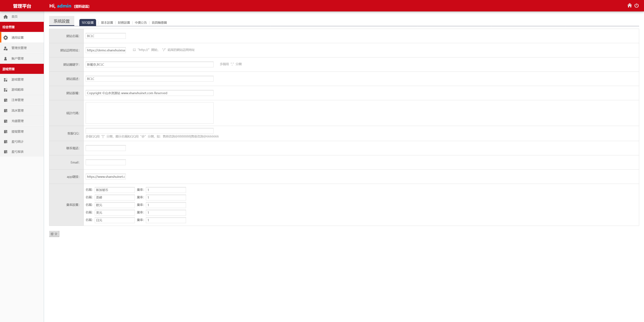Viewport: 644px width, 322px height.
Task: Expand the 综合管理 sidebar section header
Action: (x=22, y=27)
